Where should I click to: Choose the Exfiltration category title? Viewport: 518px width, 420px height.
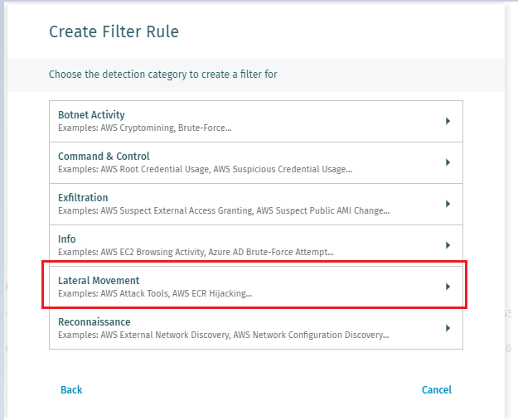(83, 197)
